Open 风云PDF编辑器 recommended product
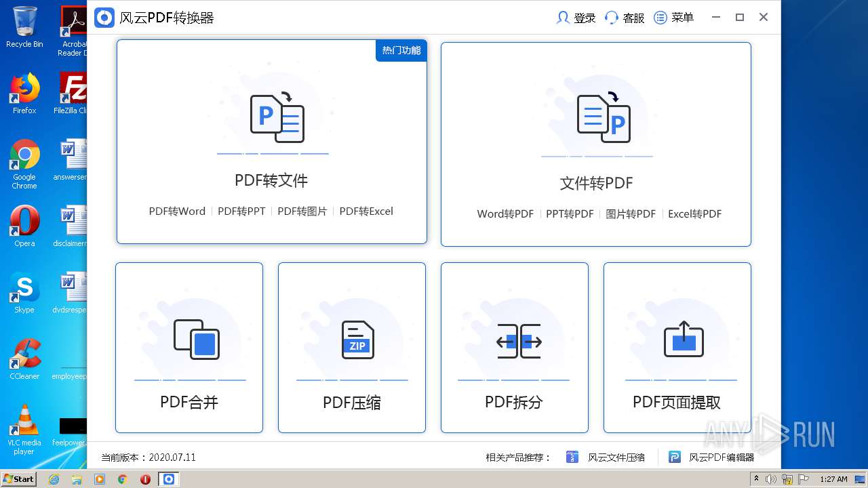The width and height of the screenshot is (868, 488). point(722,457)
